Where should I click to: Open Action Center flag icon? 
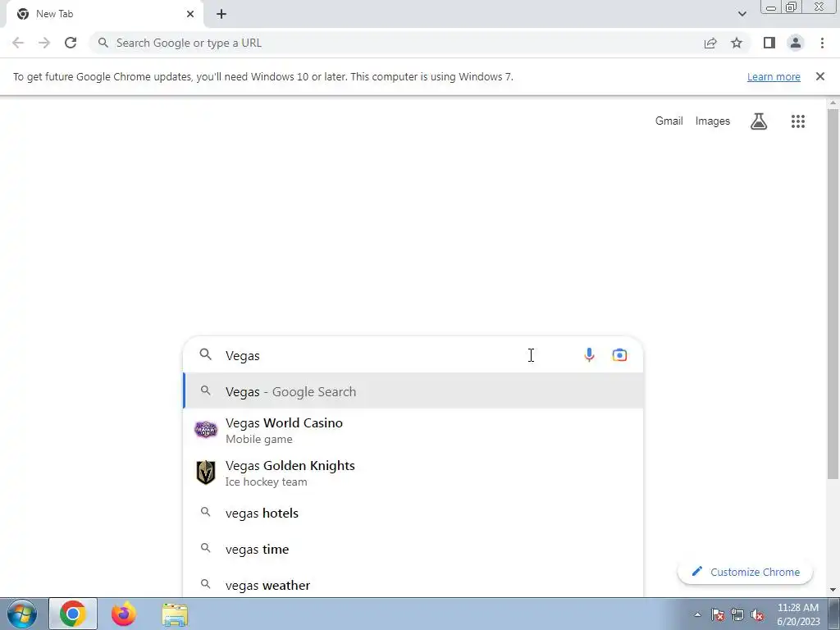(718, 614)
